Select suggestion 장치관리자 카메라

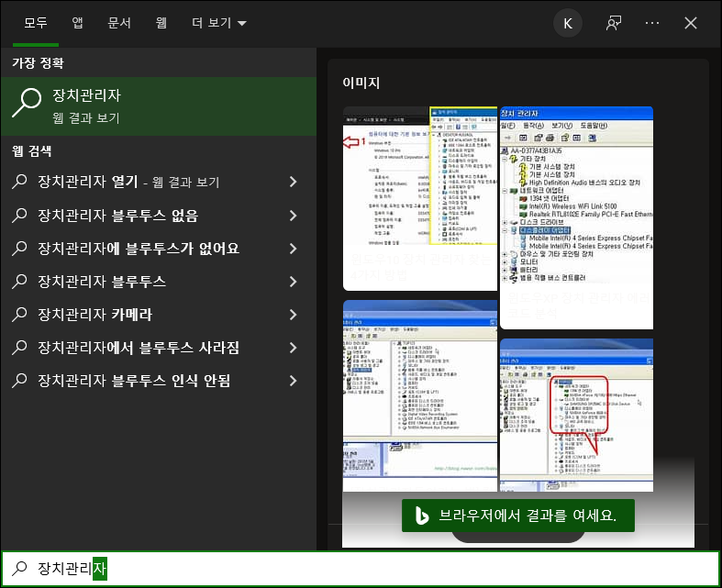159,315
